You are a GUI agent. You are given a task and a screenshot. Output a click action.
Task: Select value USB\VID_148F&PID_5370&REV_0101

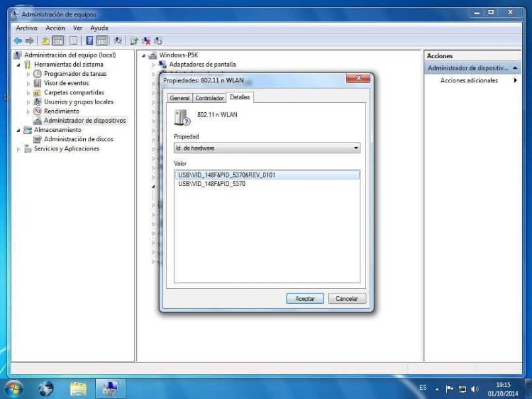click(x=267, y=175)
